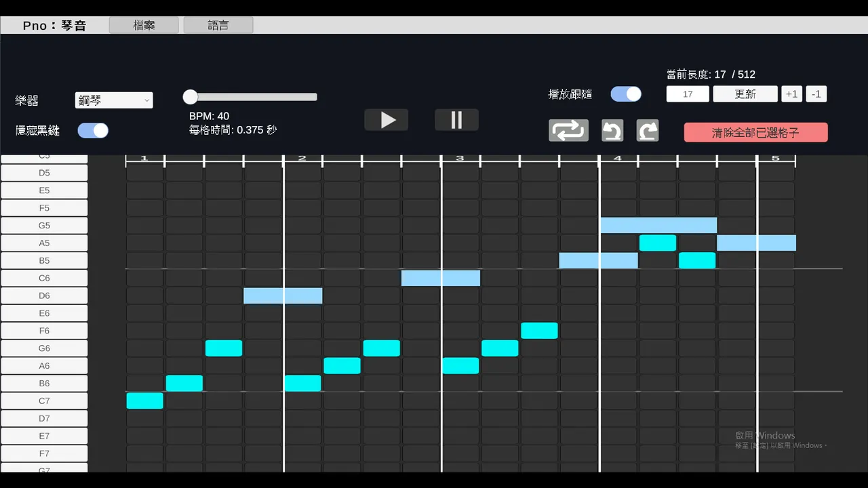868x488 pixels.
Task: Open the 語言 menu
Action: point(218,25)
